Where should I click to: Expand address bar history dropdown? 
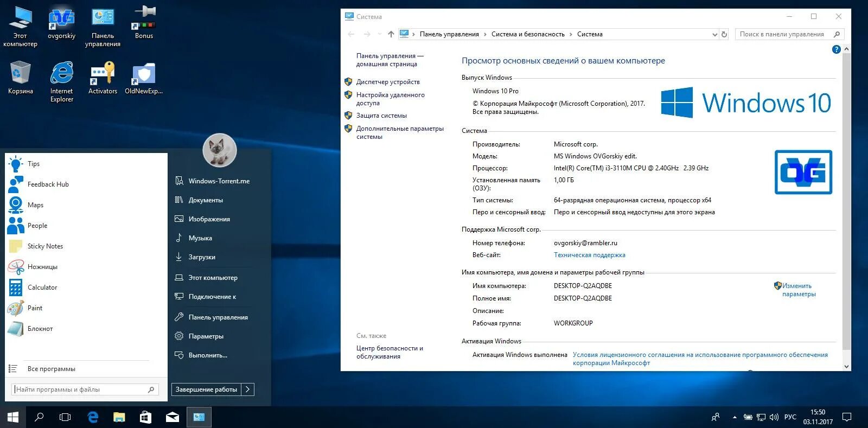coord(714,34)
